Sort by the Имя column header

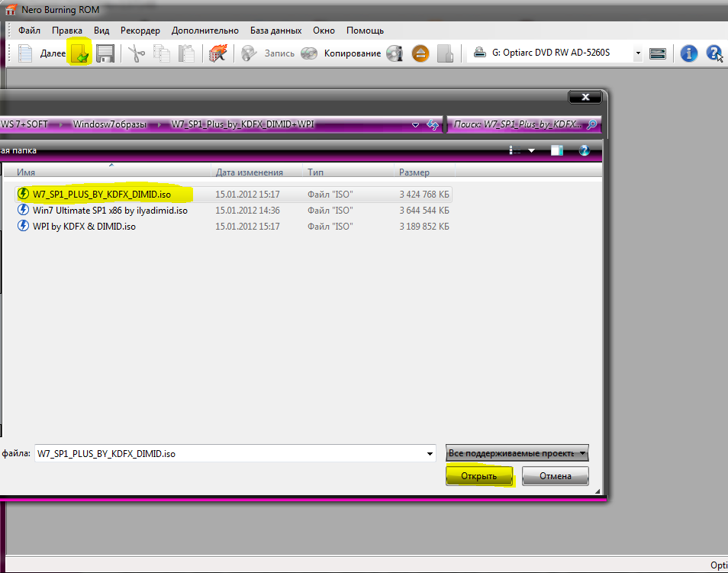[107, 172]
